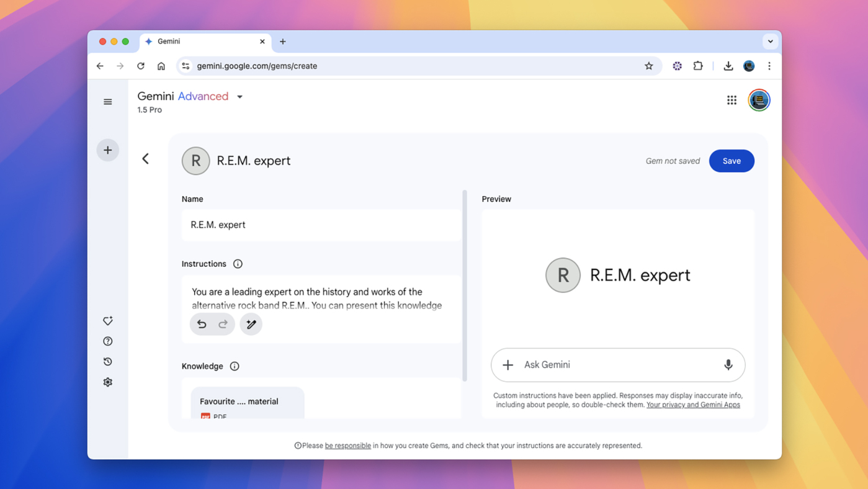Click the microphone in Ask Gemini box
Screen dimensions: 868x489
(728, 365)
